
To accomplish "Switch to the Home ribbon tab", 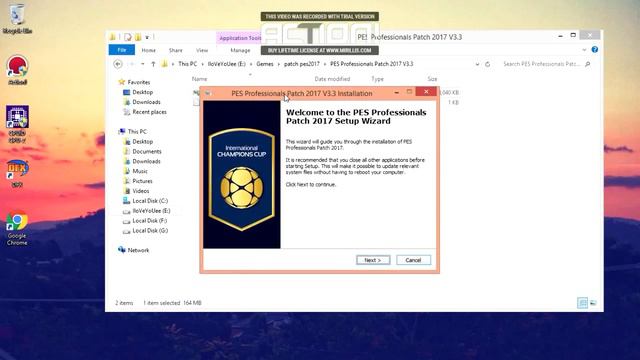I will tap(149, 50).
